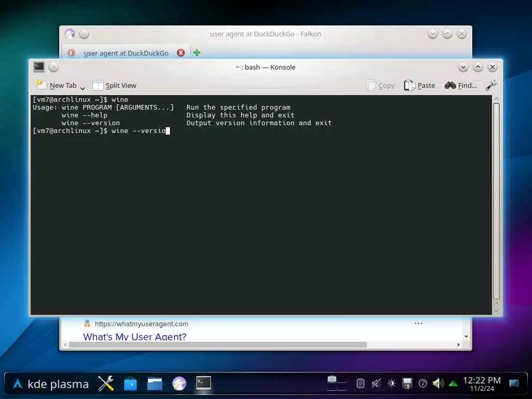Minimize the Konsole window

[x=463, y=67]
